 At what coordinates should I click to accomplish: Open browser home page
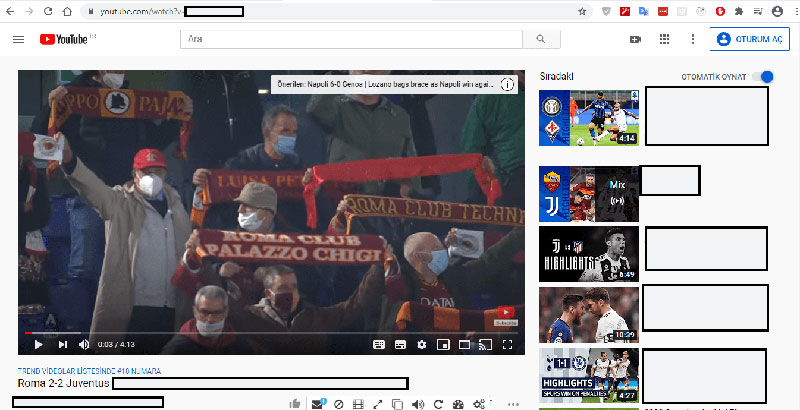pos(67,11)
